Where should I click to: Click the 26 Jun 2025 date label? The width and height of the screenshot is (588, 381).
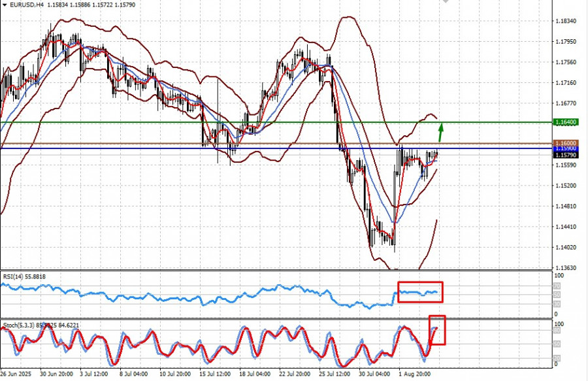tap(16, 374)
